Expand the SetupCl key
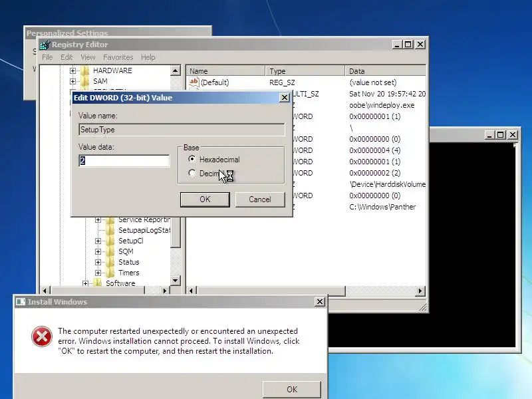The width and height of the screenshot is (532, 399). [x=98, y=241]
